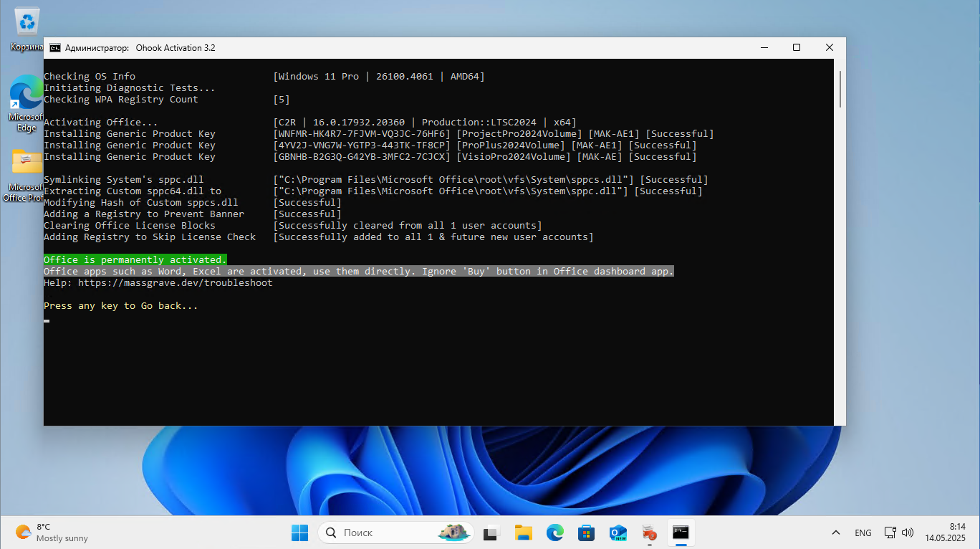Viewport: 980px width, 549px height.
Task: Show hidden tray icons chevron
Action: point(835,533)
